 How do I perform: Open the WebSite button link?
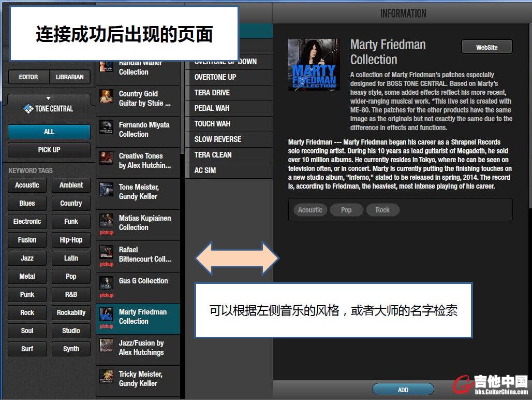coord(486,47)
